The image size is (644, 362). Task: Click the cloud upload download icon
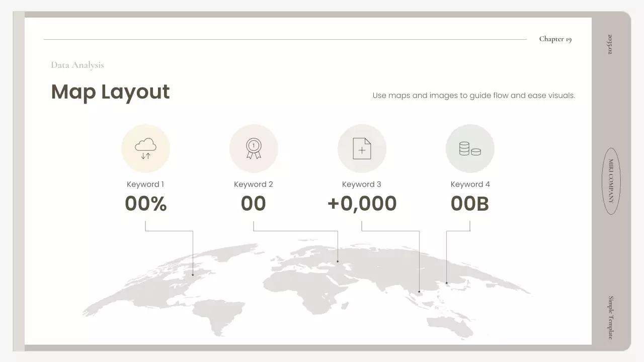pyautogui.click(x=145, y=149)
